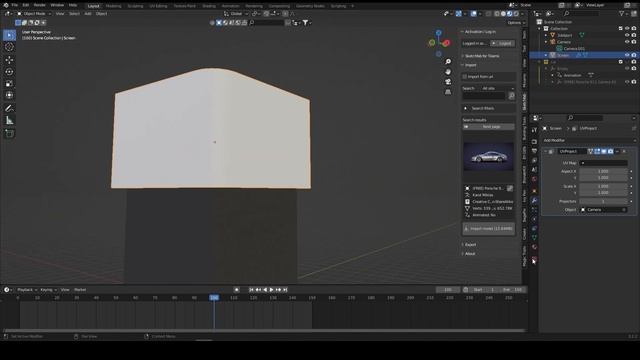Click the viewport zoom magnifier icon

pyautogui.click(x=448, y=62)
